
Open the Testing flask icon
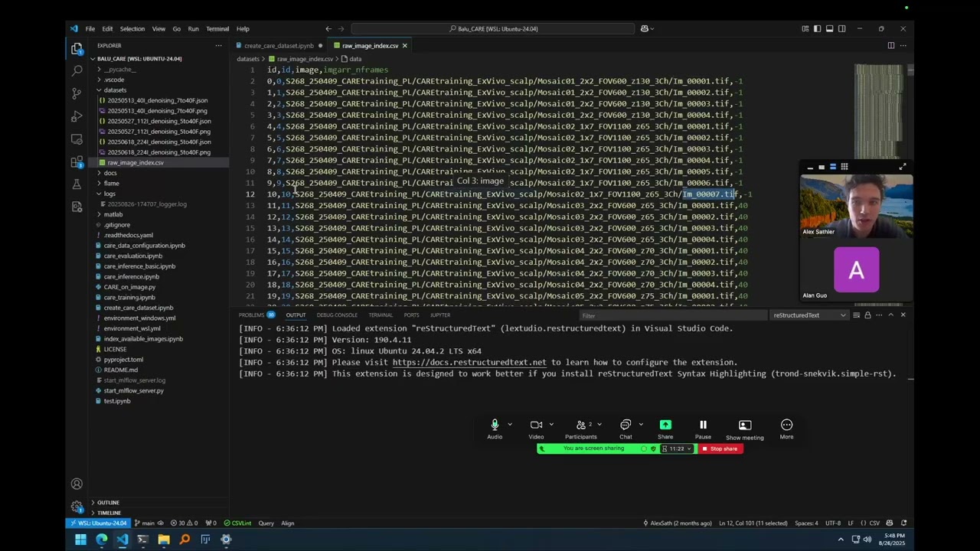tap(77, 184)
